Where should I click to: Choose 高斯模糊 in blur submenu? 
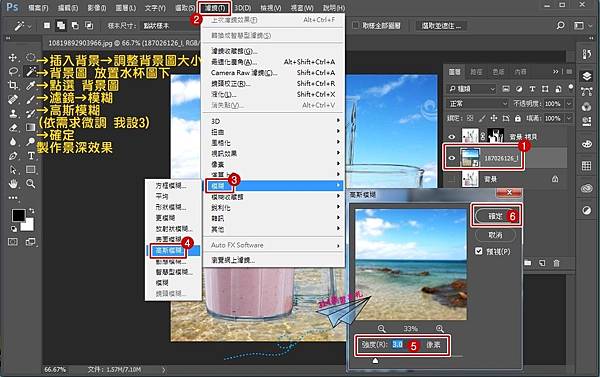[173, 251]
